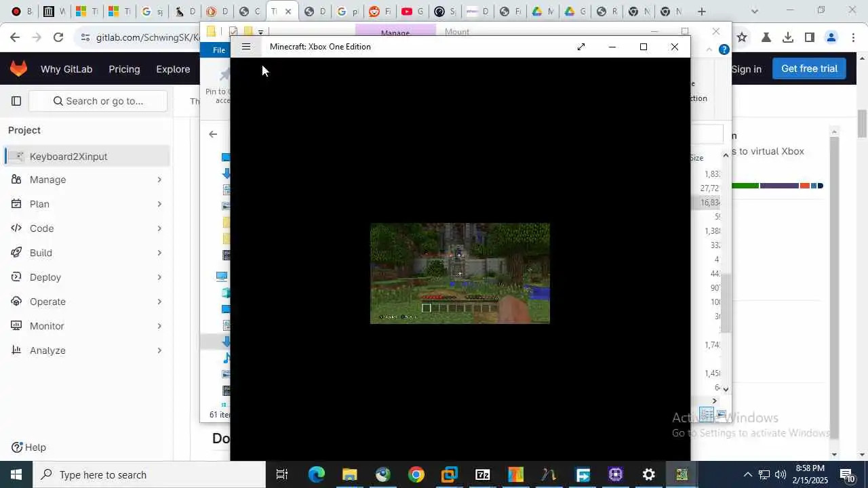Click the Monitor icon in sidebar

point(16,326)
